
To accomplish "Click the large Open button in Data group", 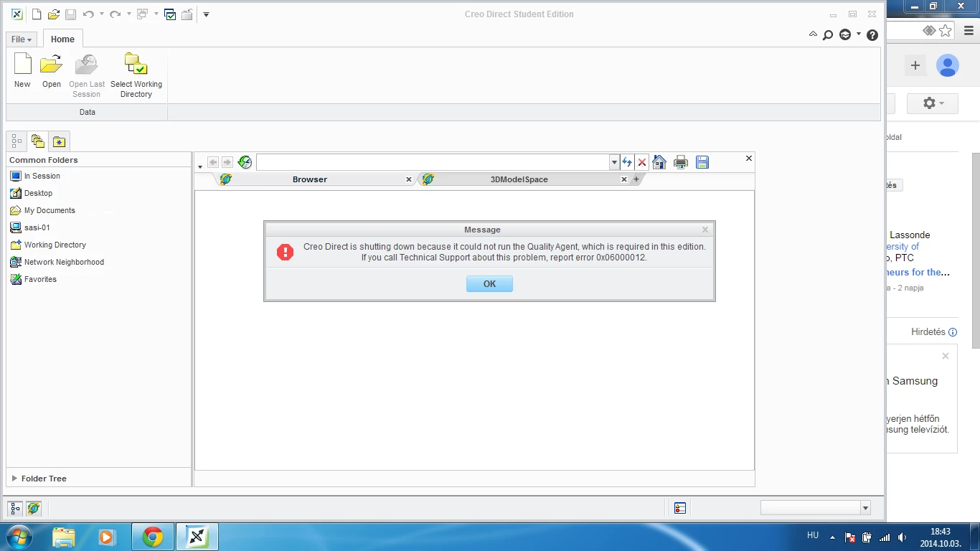I will point(51,70).
